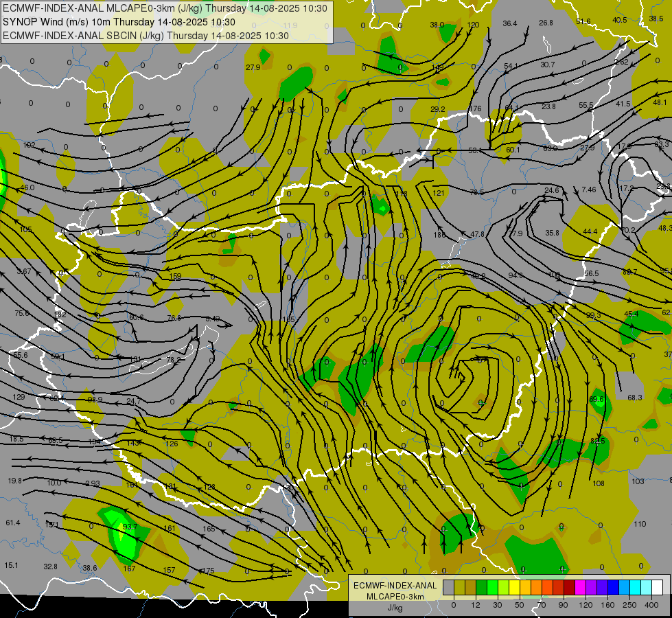Click the legend tick label 50

(x=519, y=605)
